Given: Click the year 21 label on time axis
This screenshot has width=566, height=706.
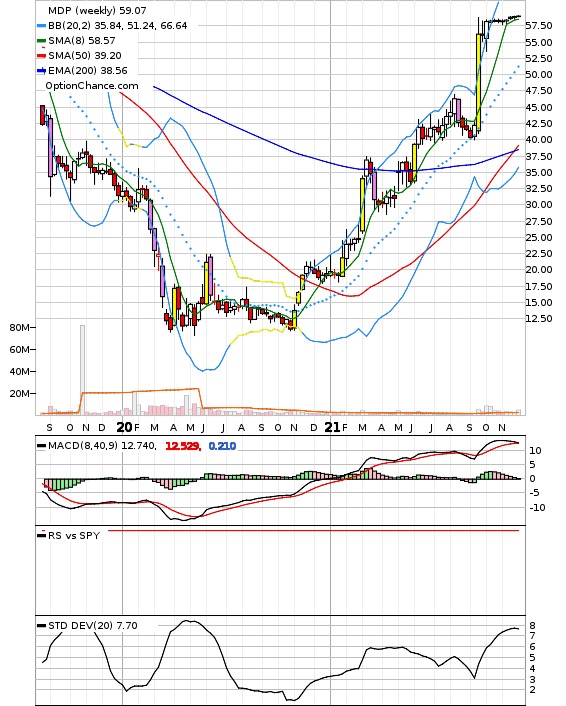Looking at the screenshot, I should click(x=332, y=427).
